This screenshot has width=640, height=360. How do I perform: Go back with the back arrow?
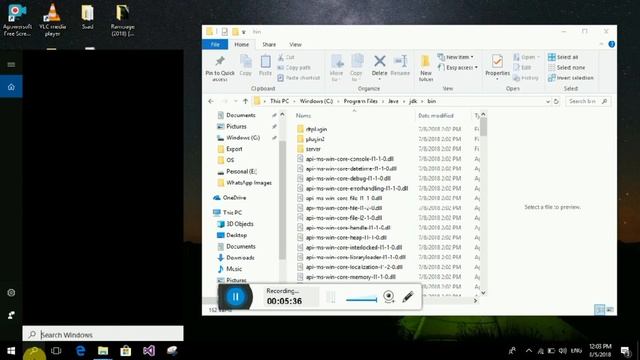coord(211,101)
